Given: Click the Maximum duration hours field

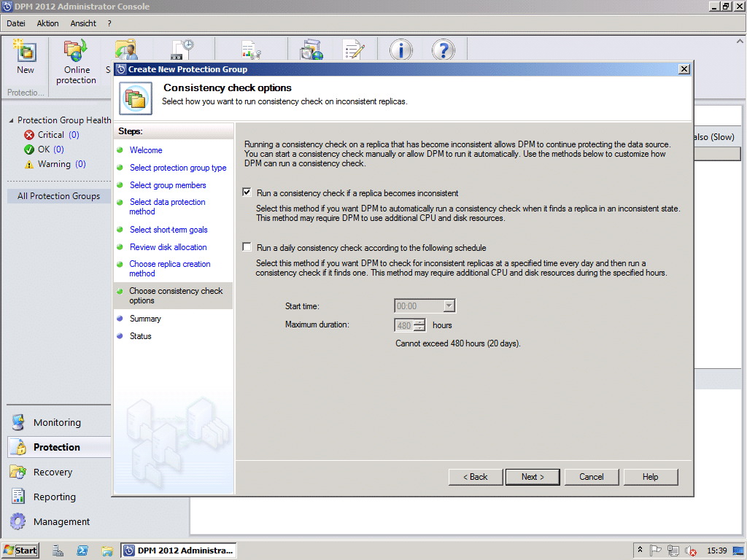Looking at the screenshot, I should point(404,325).
